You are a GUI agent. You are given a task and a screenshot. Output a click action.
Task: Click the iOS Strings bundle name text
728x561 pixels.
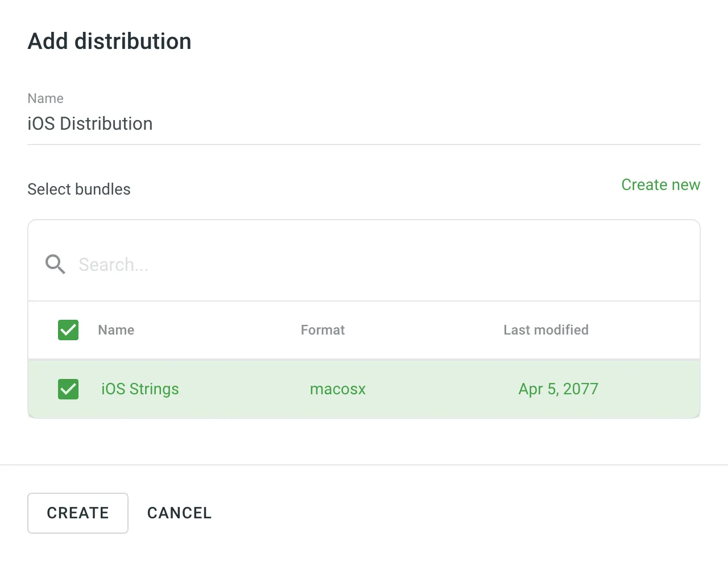click(140, 389)
